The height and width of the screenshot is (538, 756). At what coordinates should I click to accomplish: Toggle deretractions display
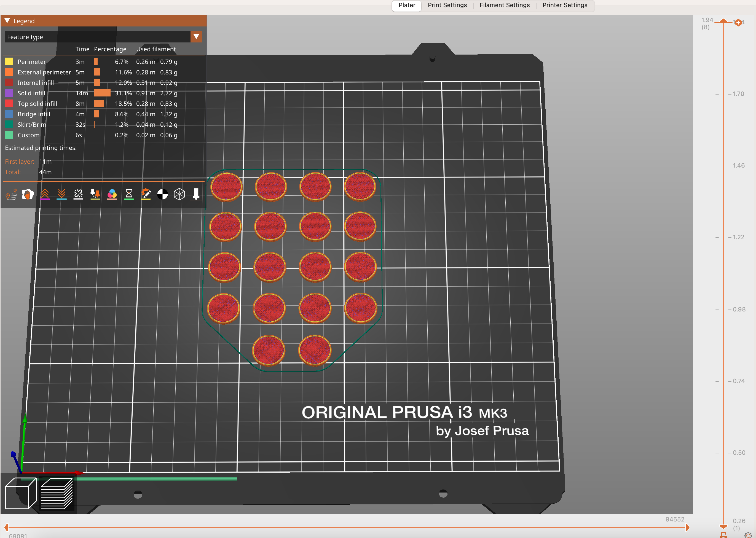[61, 194]
